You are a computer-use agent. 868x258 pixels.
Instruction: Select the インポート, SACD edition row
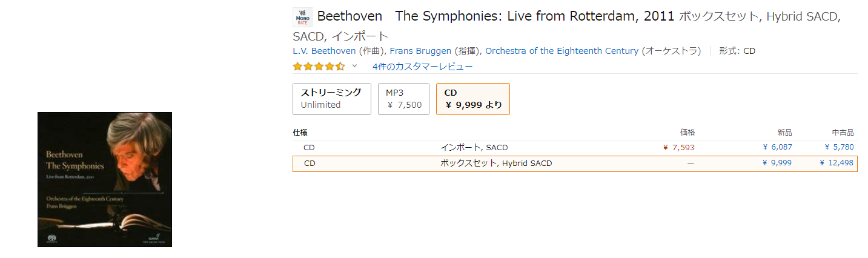coord(474,147)
